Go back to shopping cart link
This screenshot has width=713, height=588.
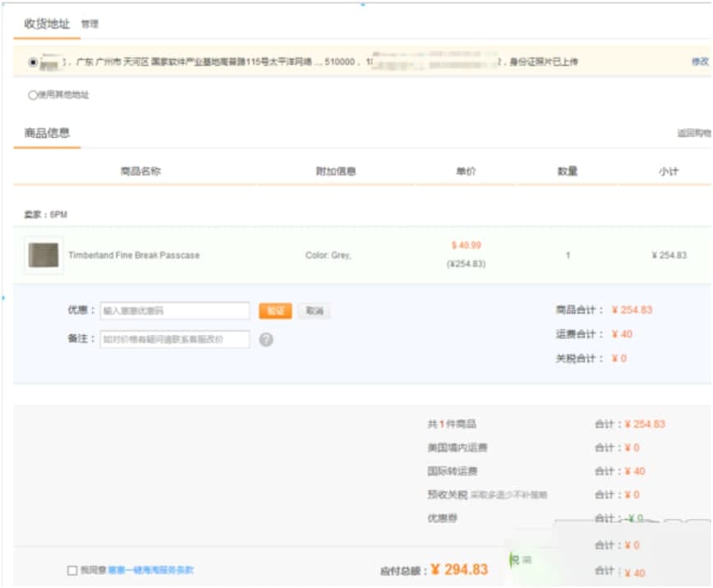point(694,133)
